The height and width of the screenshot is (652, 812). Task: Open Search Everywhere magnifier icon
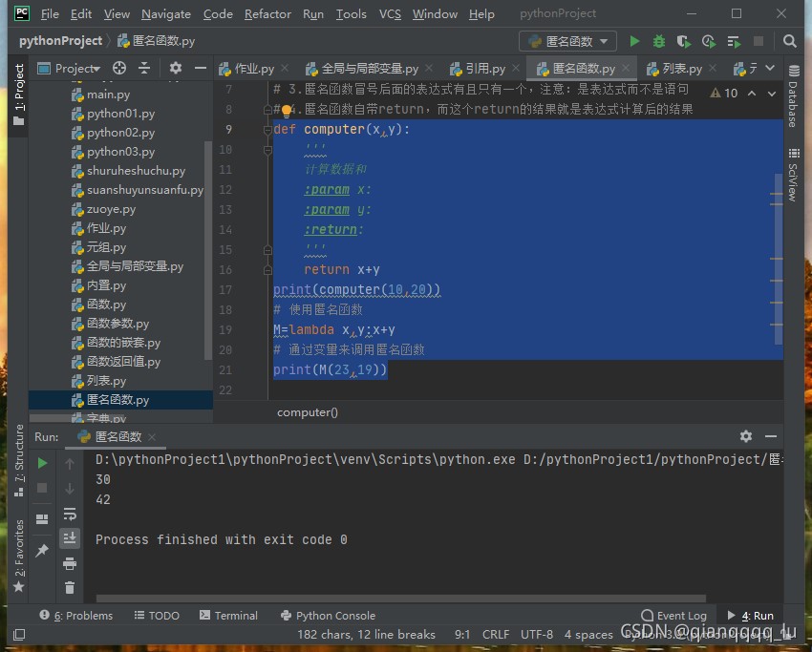789,41
